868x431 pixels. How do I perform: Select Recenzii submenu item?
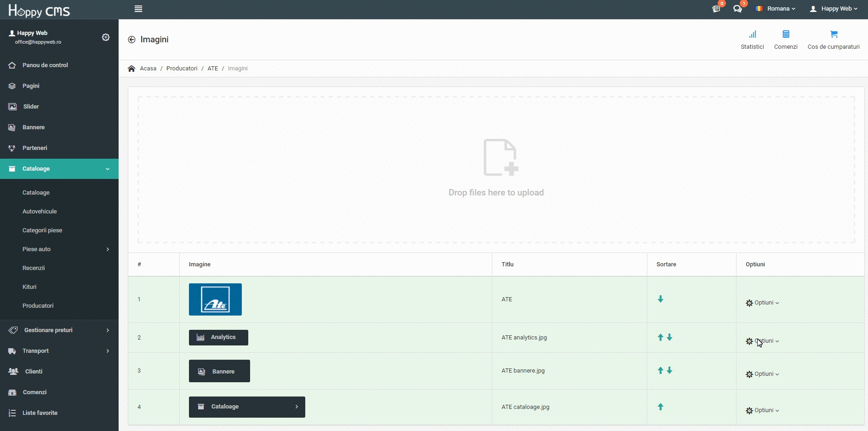coord(59,268)
